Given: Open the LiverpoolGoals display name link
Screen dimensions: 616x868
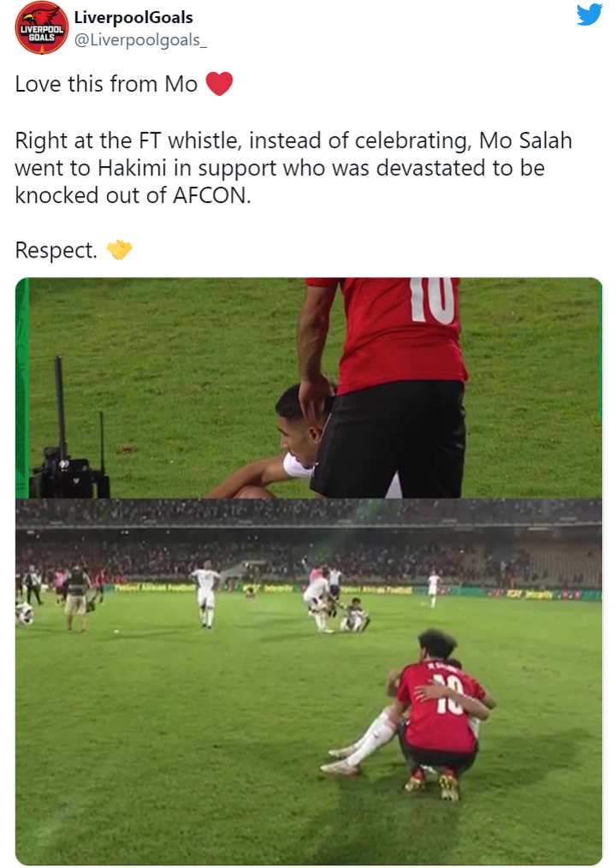Looking at the screenshot, I should click(133, 17).
